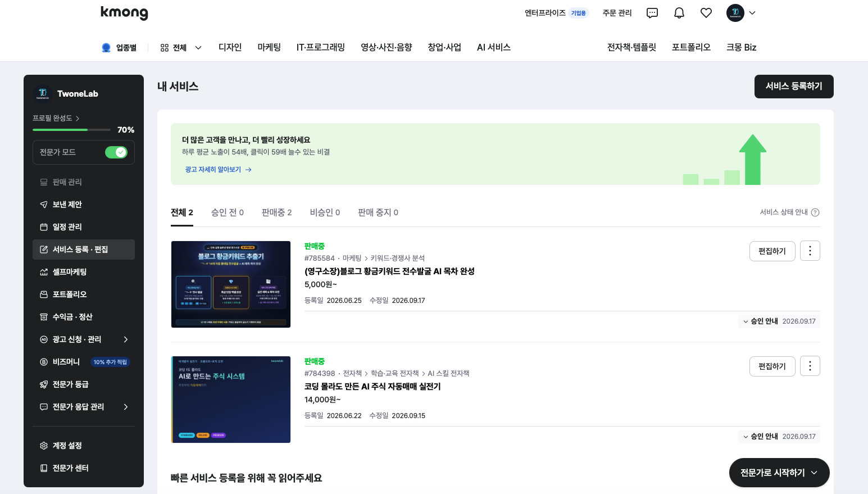Click the 계정 설정 gear icon
Screen dimensions: 868x494
click(44, 446)
